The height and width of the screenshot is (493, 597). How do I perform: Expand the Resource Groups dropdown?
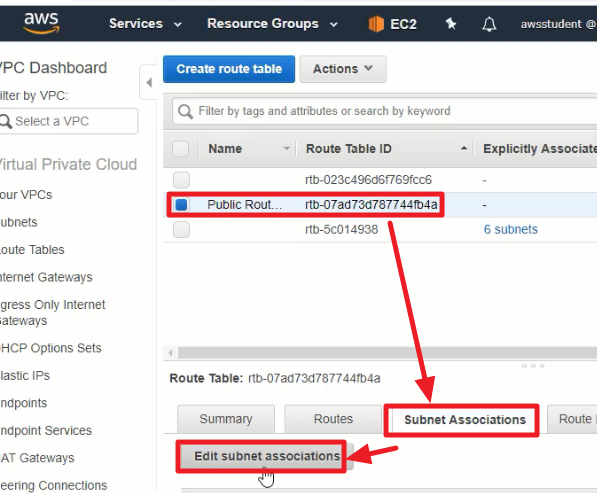coord(272,24)
